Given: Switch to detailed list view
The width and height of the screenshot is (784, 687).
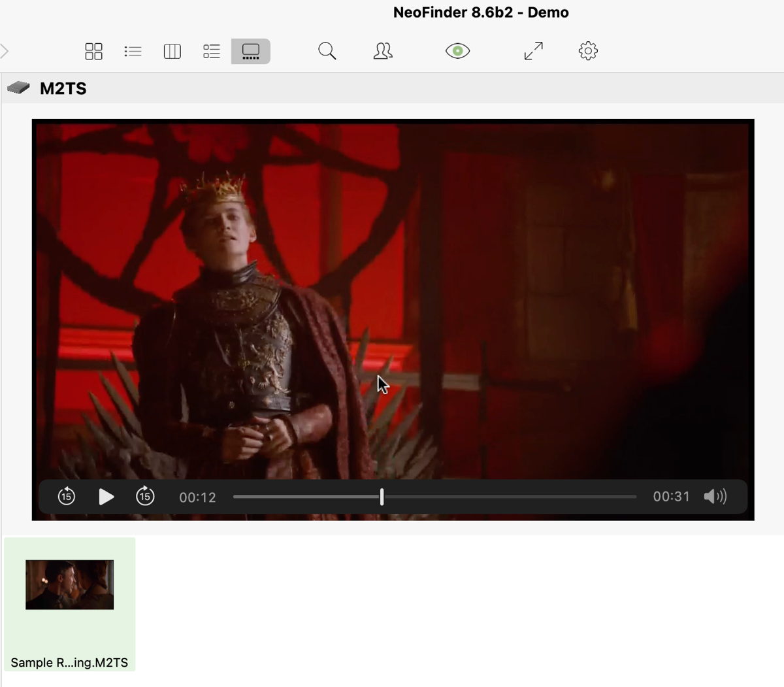Looking at the screenshot, I should point(211,51).
